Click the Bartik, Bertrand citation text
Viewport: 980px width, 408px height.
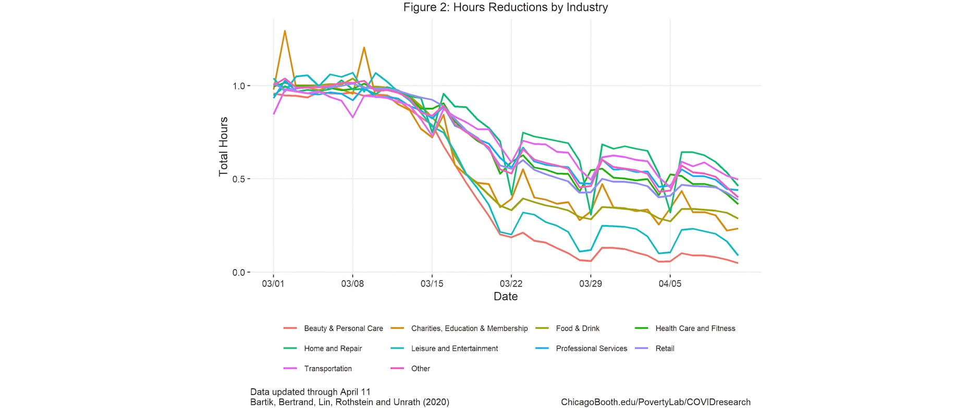pos(349,402)
